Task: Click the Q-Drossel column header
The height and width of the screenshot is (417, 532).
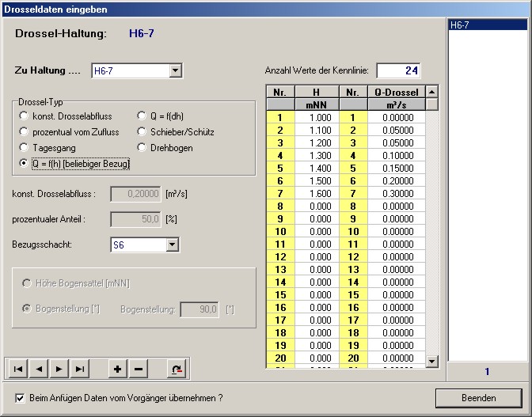Action: (x=397, y=92)
